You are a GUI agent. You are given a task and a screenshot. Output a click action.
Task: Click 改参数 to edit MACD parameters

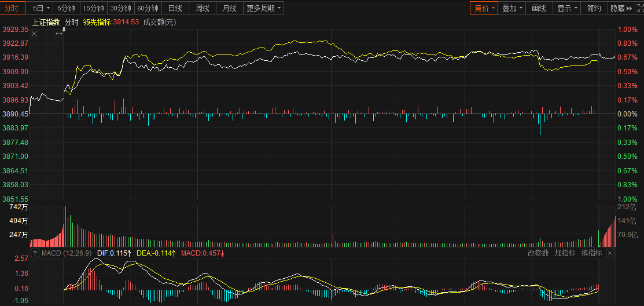(x=538, y=253)
